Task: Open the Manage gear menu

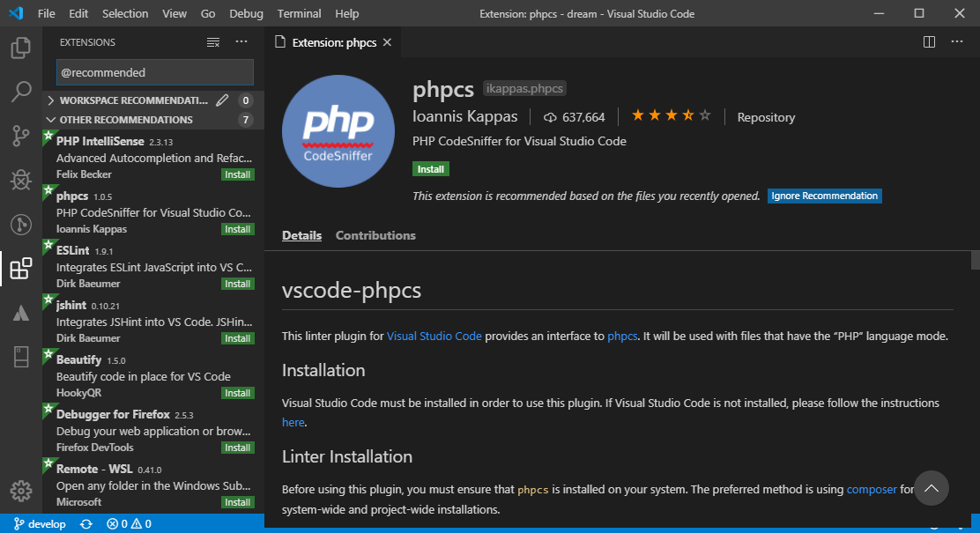Action: [x=21, y=491]
